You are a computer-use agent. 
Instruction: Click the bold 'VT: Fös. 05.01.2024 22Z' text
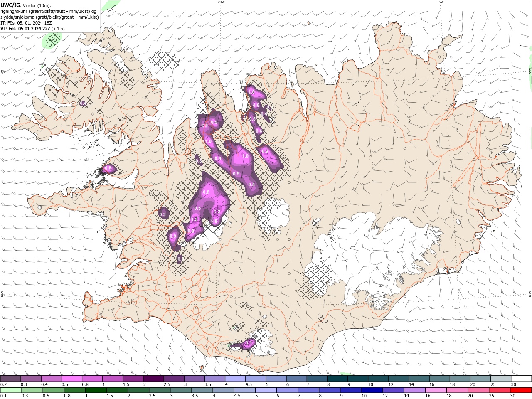[x=25, y=29]
